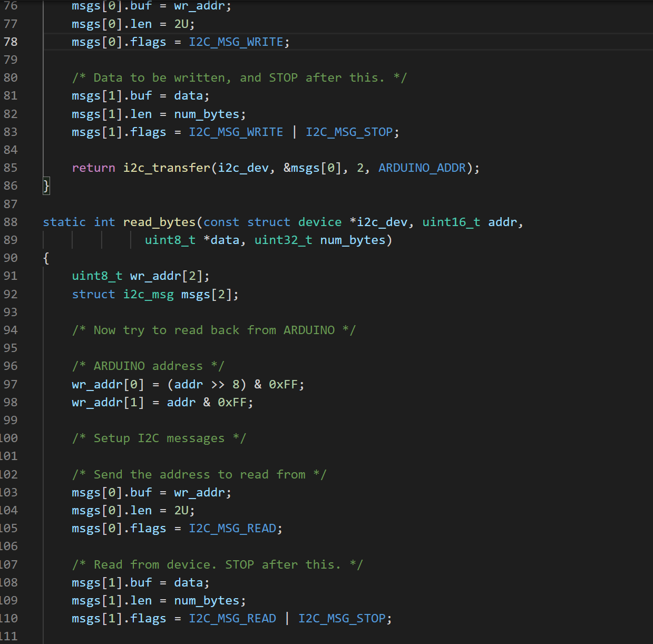Click I2C_MSG_READ on line 110
Image resolution: width=653 pixels, height=644 pixels.
(x=232, y=618)
